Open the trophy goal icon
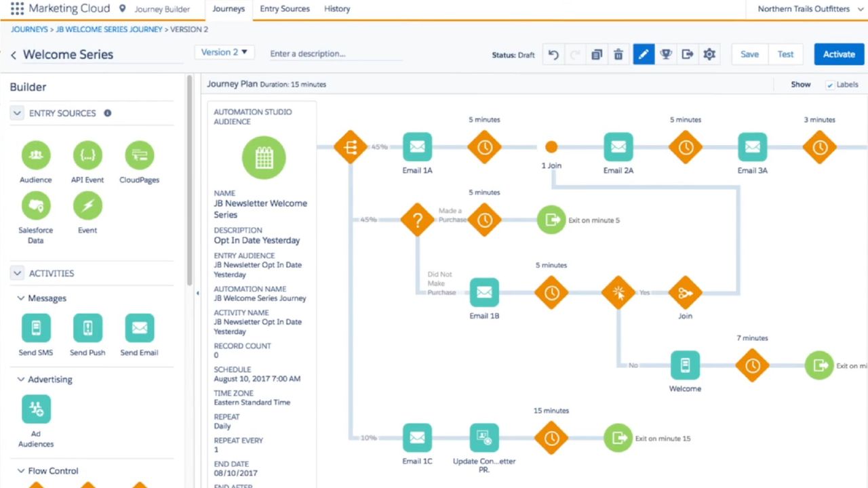 666,54
